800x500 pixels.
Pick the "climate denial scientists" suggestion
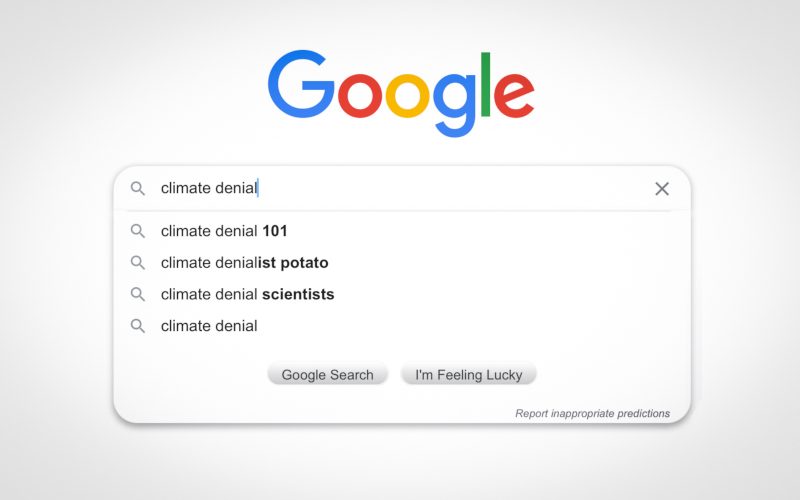click(247, 294)
